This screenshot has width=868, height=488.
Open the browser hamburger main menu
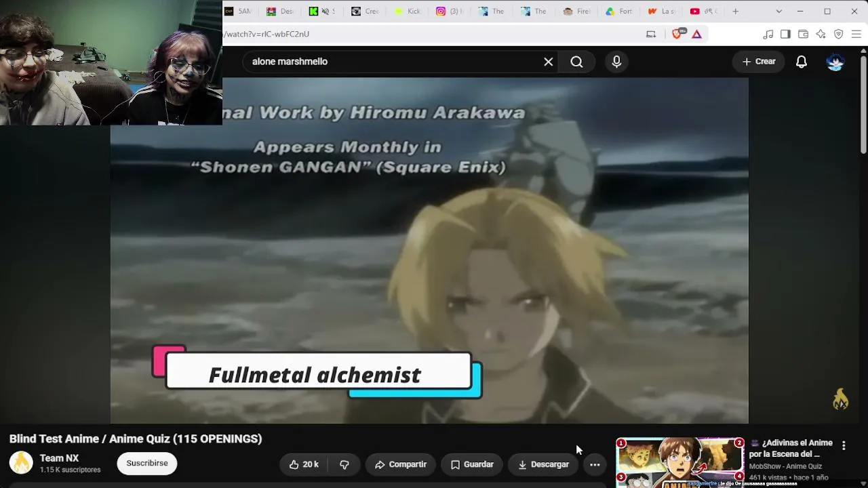(x=856, y=34)
